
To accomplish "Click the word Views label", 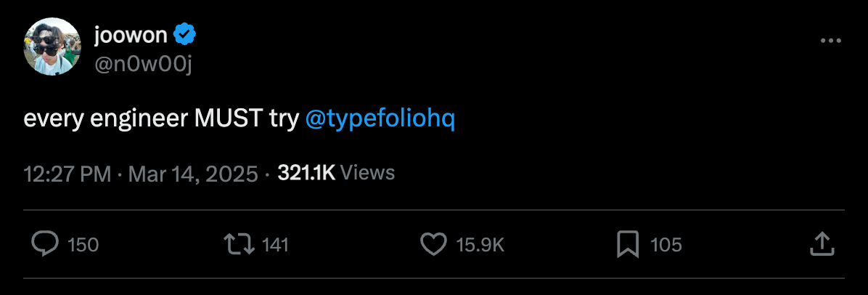I will 367,173.
